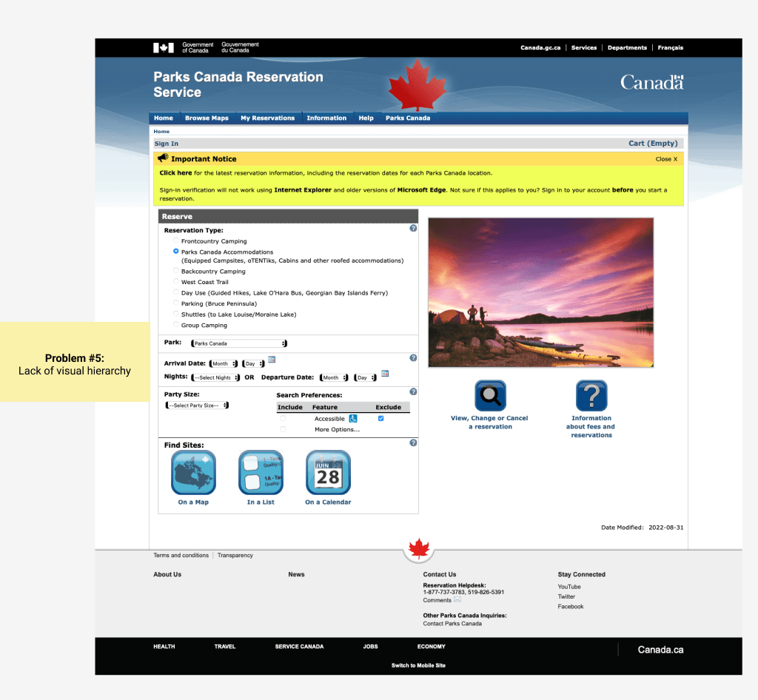Click the Sign In link
The height and width of the screenshot is (700, 758).
[167, 144]
